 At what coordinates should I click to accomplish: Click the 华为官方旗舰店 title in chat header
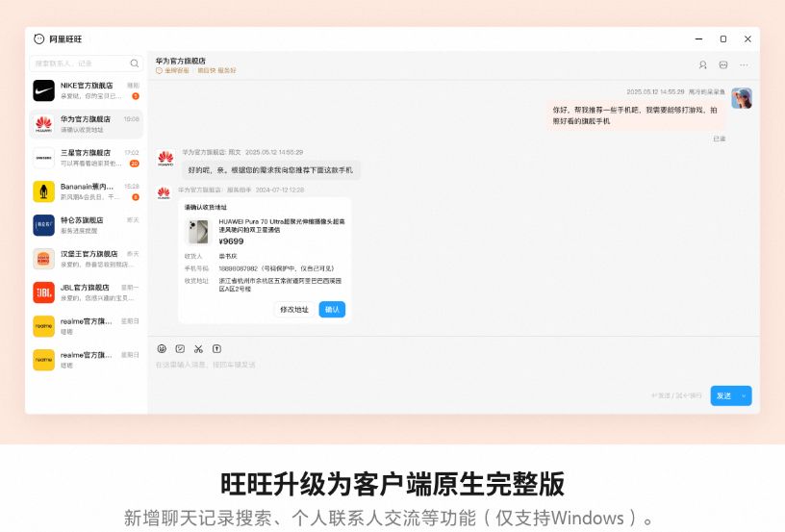click(x=181, y=61)
